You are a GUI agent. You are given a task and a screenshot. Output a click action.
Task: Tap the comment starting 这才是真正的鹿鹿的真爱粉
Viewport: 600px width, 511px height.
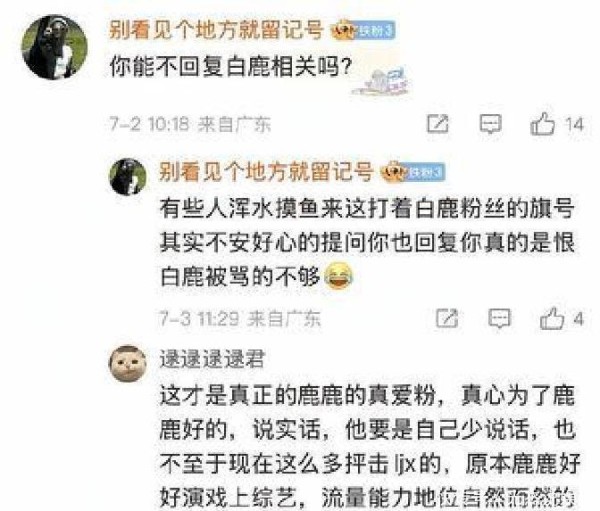(370, 446)
